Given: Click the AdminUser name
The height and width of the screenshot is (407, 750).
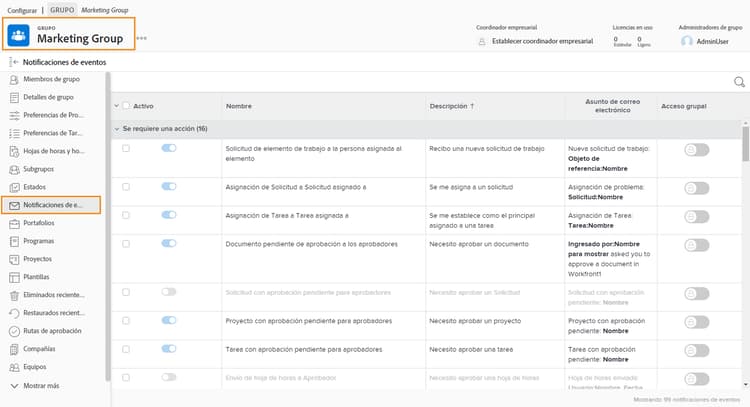Looking at the screenshot, I should pos(712,42).
